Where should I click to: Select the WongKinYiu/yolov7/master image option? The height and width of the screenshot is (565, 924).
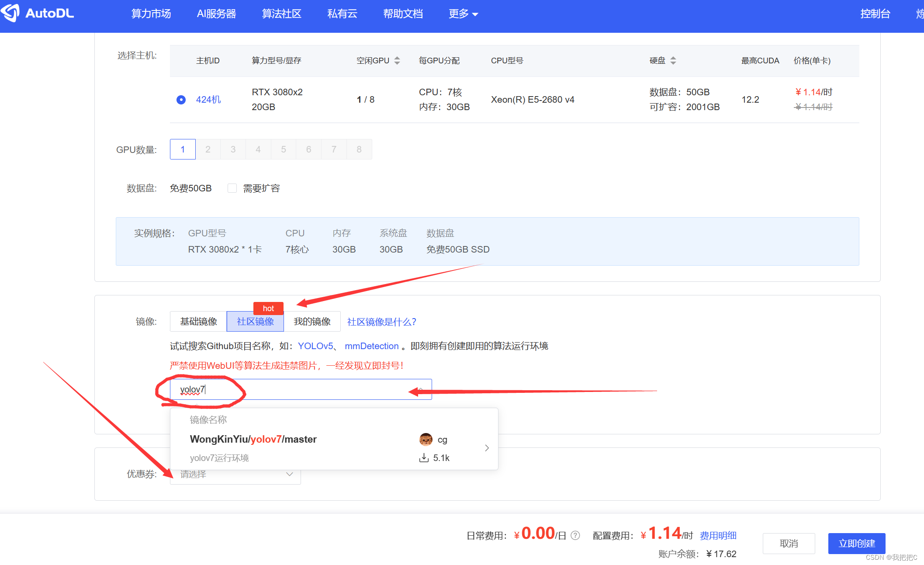click(253, 439)
